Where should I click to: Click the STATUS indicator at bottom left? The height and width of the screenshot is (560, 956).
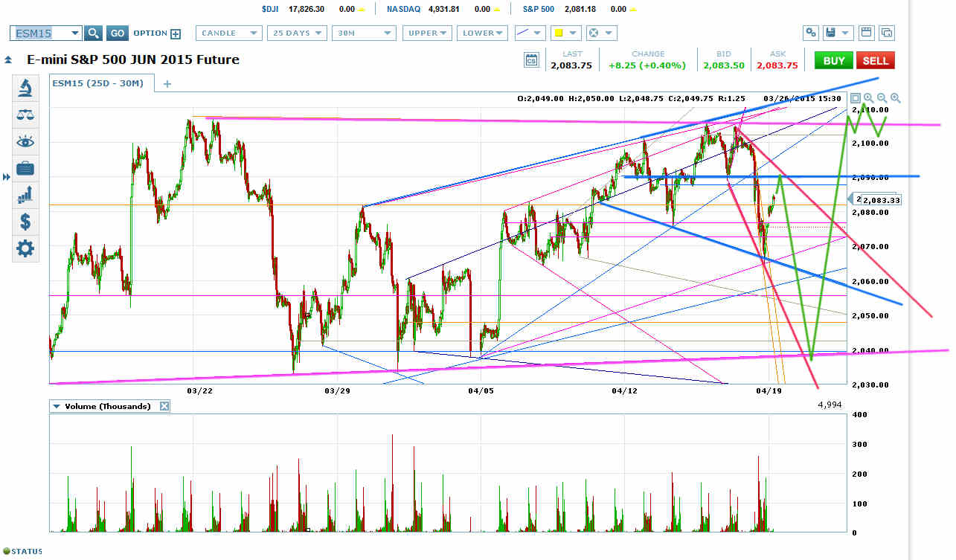[23, 551]
